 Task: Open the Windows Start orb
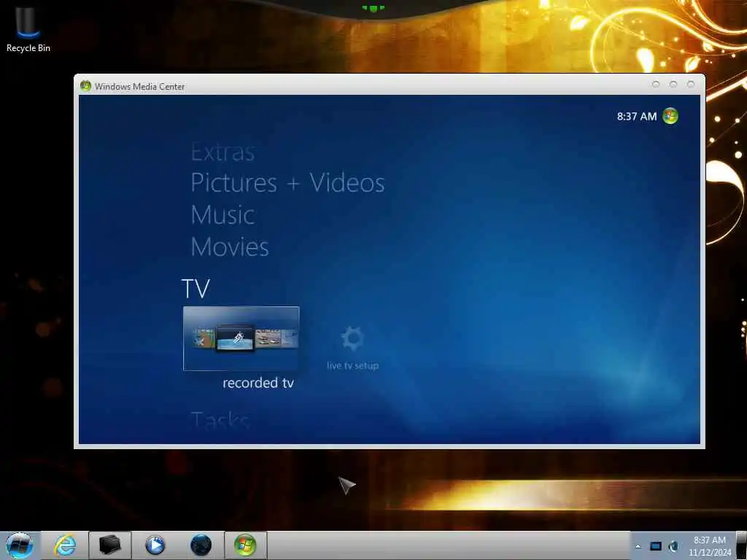click(20, 545)
